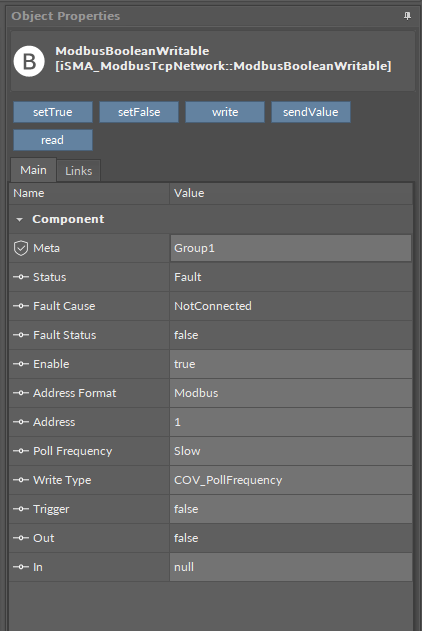Click the setTrue action button

click(53, 112)
